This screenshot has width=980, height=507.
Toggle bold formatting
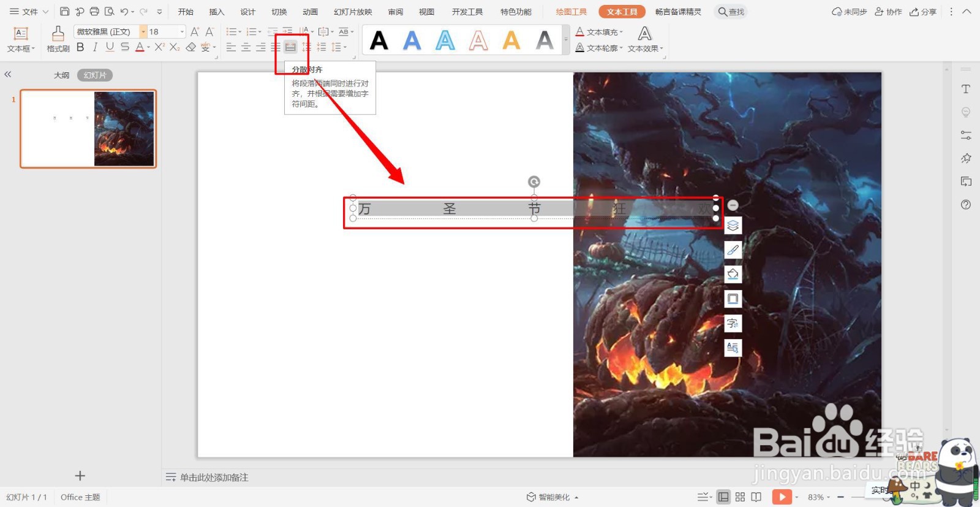pyautogui.click(x=80, y=47)
